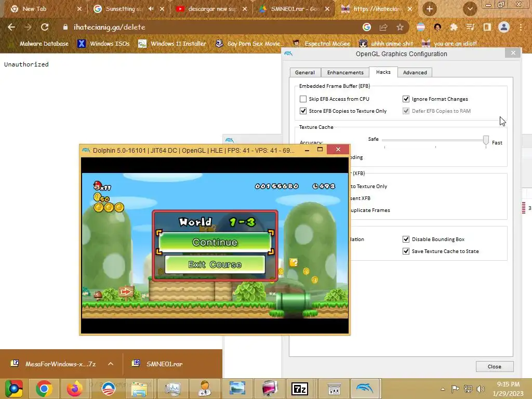Bookmark this page with the star icon
The height and width of the screenshot is (399, 532).
coord(400,27)
